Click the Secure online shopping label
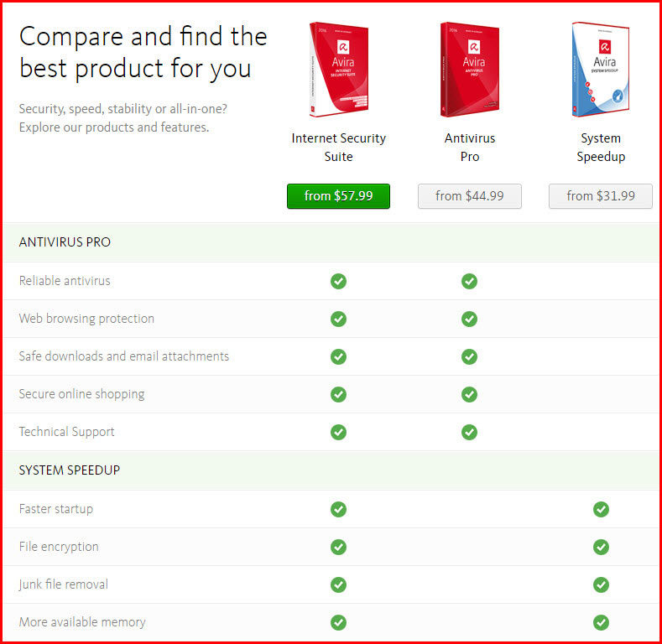The height and width of the screenshot is (644, 662). pyautogui.click(x=81, y=394)
